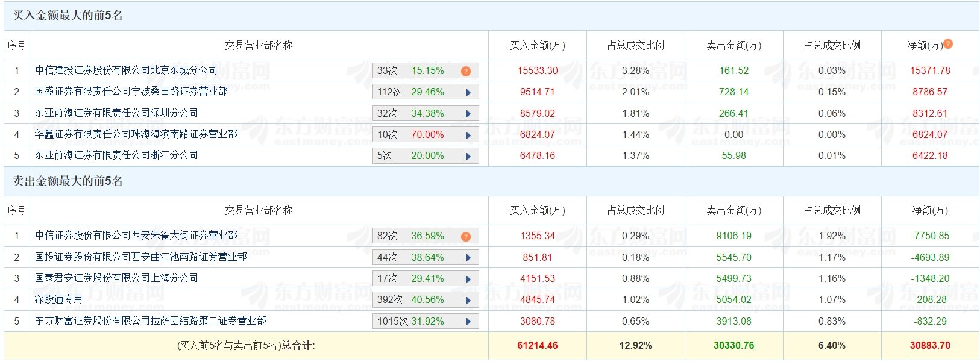Click the 买入金额(万) header in the top table
The height and width of the screenshot is (362, 980).
click(x=538, y=45)
